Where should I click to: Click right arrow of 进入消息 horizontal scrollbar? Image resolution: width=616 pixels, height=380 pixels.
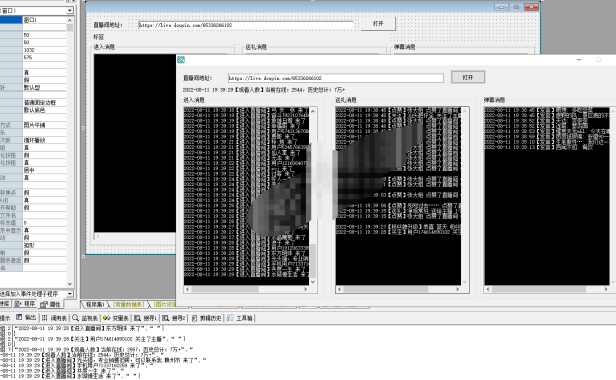click(x=306, y=289)
